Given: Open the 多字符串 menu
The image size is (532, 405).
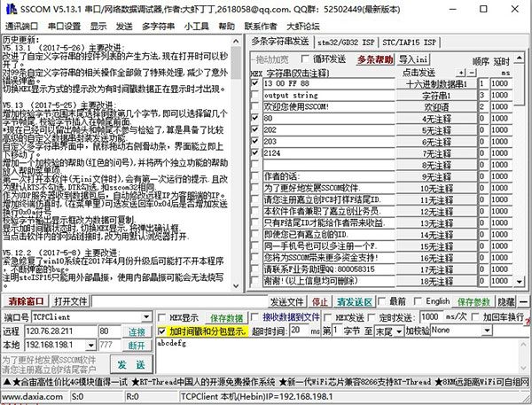Looking at the screenshot, I should [x=158, y=26].
